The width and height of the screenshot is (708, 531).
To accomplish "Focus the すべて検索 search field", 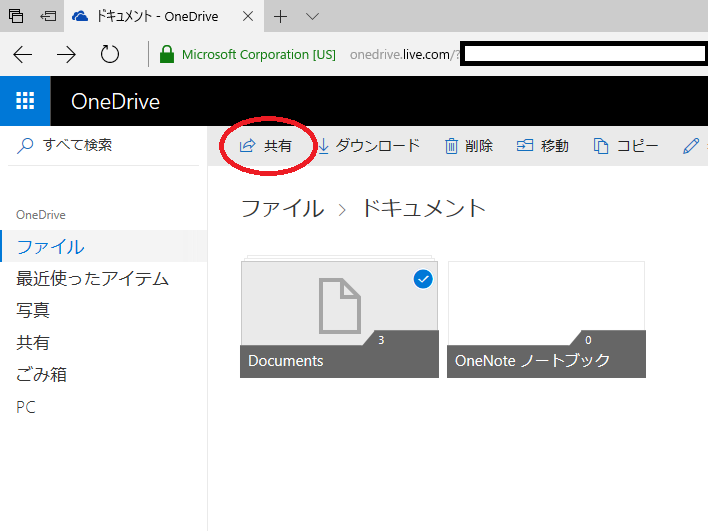I will 103,145.
